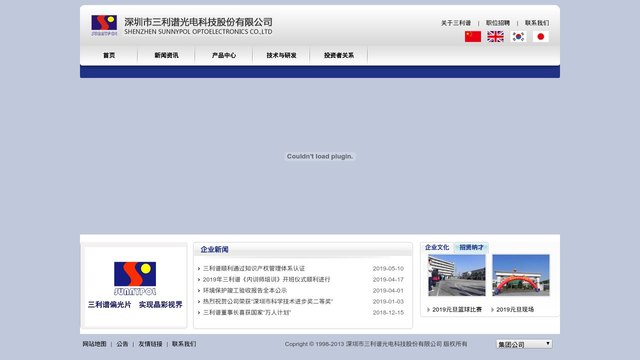Open the 公告 footer link
The width and height of the screenshot is (640, 360).
click(122, 344)
